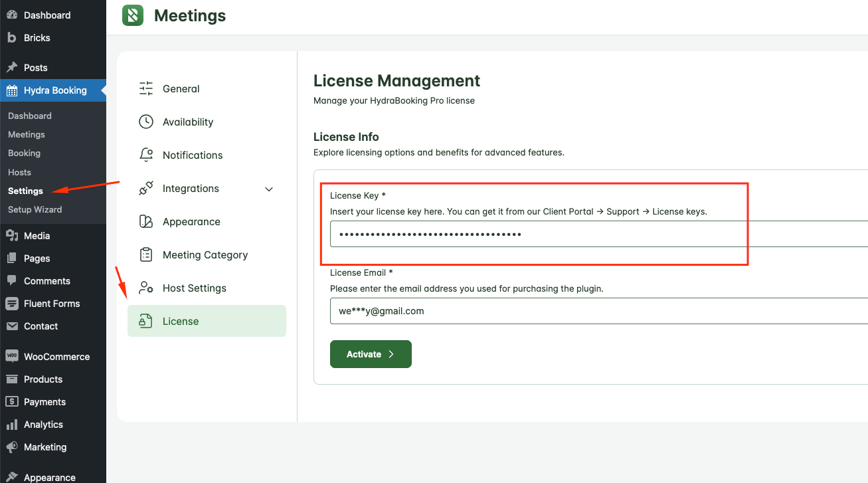
Task: Click the General sliders icon
Action: [146, 89]
